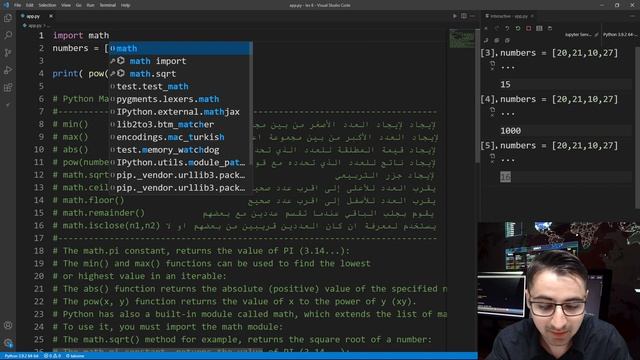Restart the Jupyter kernel green icon
Image resolution: width=640 pixels, height=360 pixels.
point(518,28)
